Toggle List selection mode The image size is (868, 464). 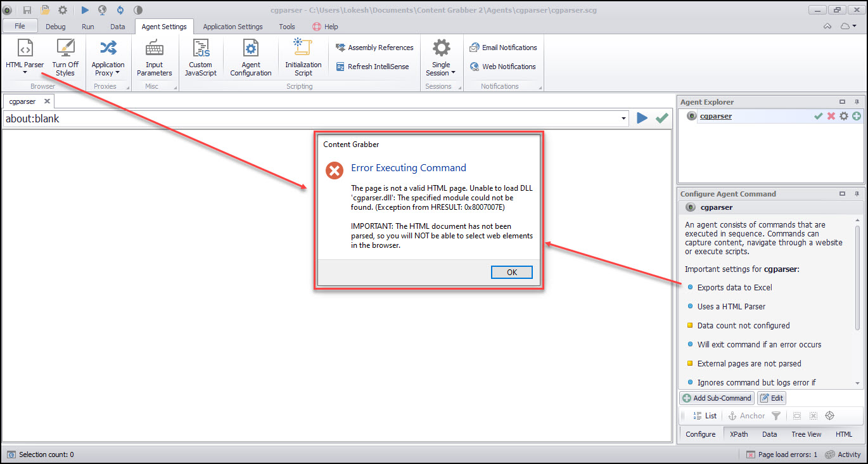pos(705,416)
